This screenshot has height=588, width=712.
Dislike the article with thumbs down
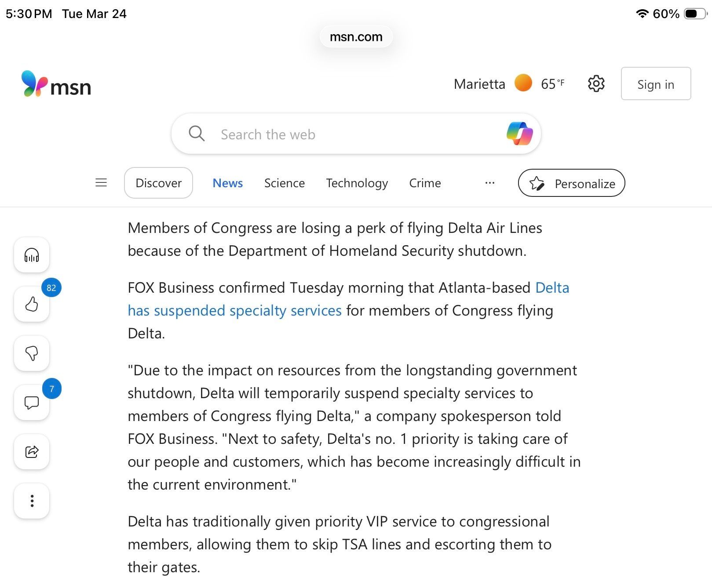(x=32, y=353)
